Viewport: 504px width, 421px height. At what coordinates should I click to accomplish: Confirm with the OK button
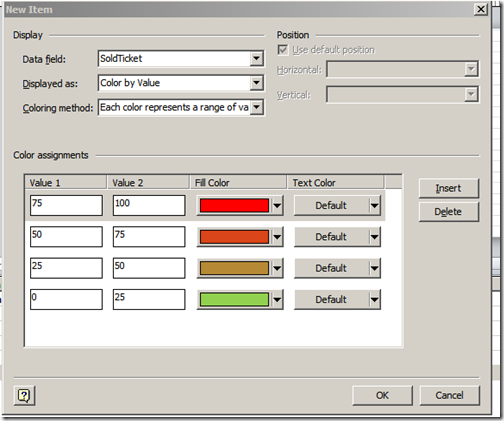click(382, 396)
